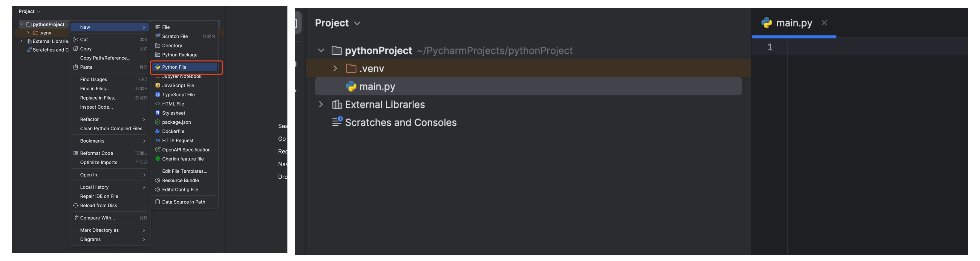Click the Scratches and Consoles icon
Screen dimensions: 980x261
pos(337,122)
